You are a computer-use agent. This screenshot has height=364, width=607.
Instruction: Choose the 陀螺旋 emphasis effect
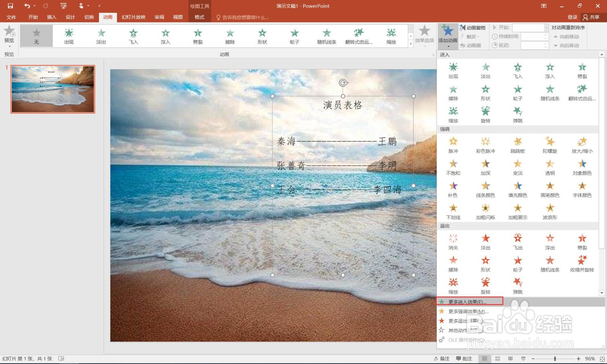click(x=550, y=145)
